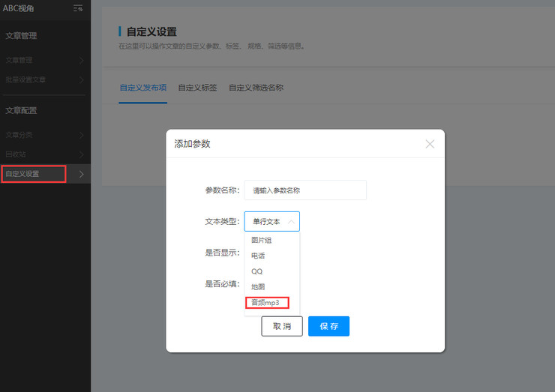The height and width of the screenshot is (392, 555).
Task: Close the 添加参数 dialog
Action: pyautogui.click(x=430, y=144)
